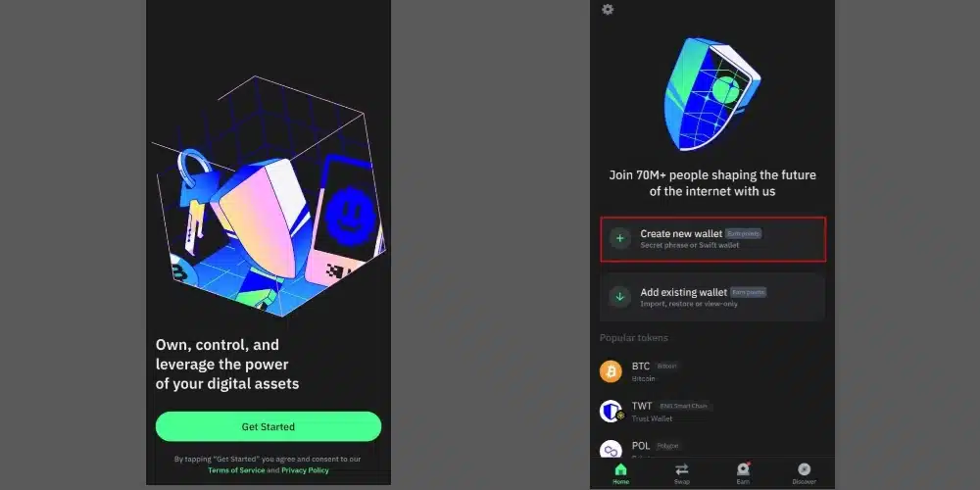980x490 pixels.
Task: Open the TWT Trust Wallet row
Action: [x=712, y=412]
